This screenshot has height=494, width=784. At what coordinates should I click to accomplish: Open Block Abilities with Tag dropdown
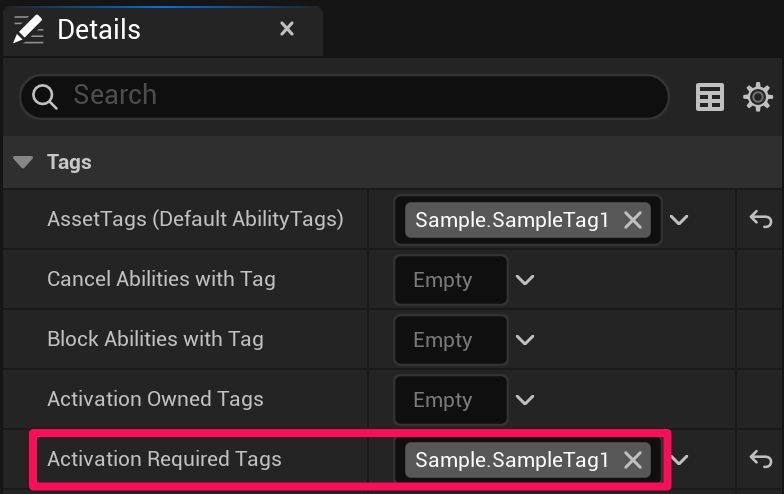point(525,340)
